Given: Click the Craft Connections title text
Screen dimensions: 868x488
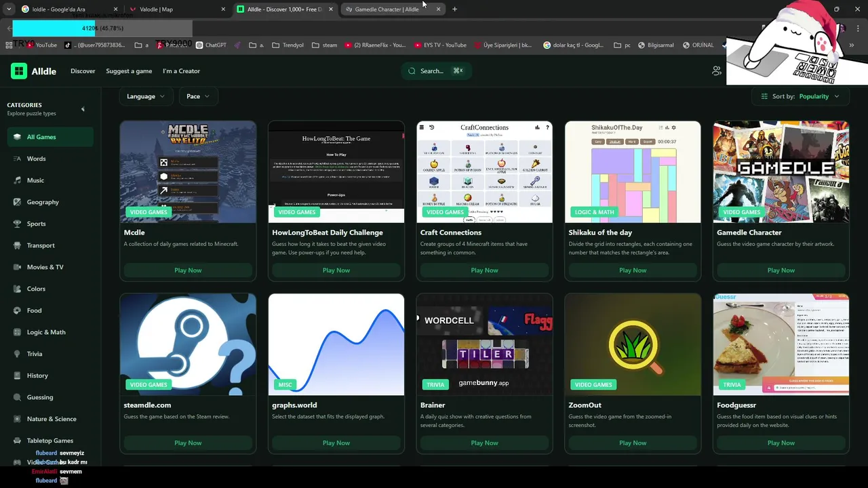Looking at the screenshot, I should [x=451, y=232].
